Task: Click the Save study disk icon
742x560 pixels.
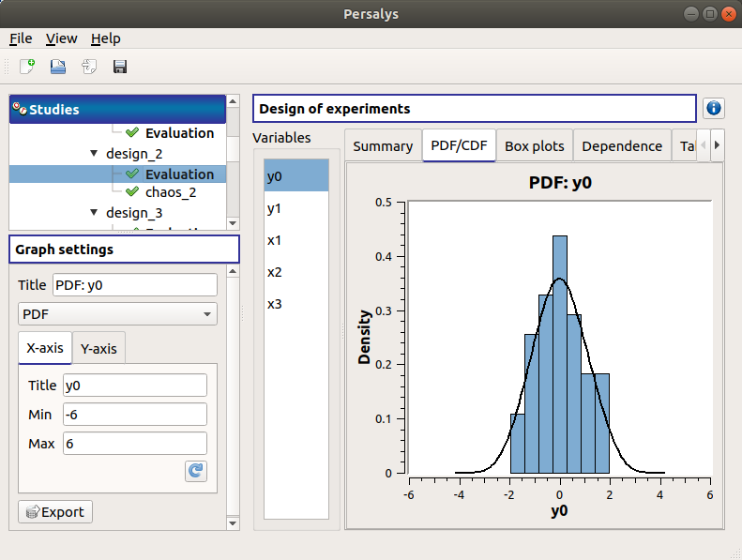Action: pos(120,67)
